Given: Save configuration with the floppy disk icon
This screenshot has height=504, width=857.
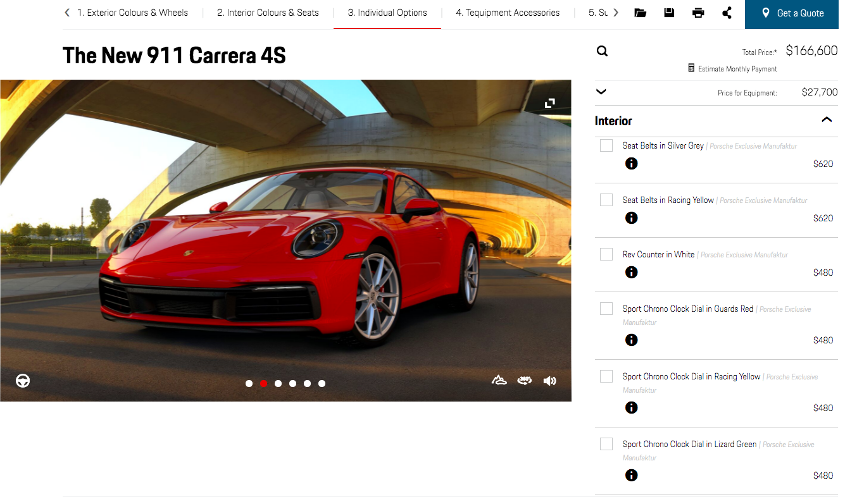Looking at the screenshot, I should tap(669, 13).
